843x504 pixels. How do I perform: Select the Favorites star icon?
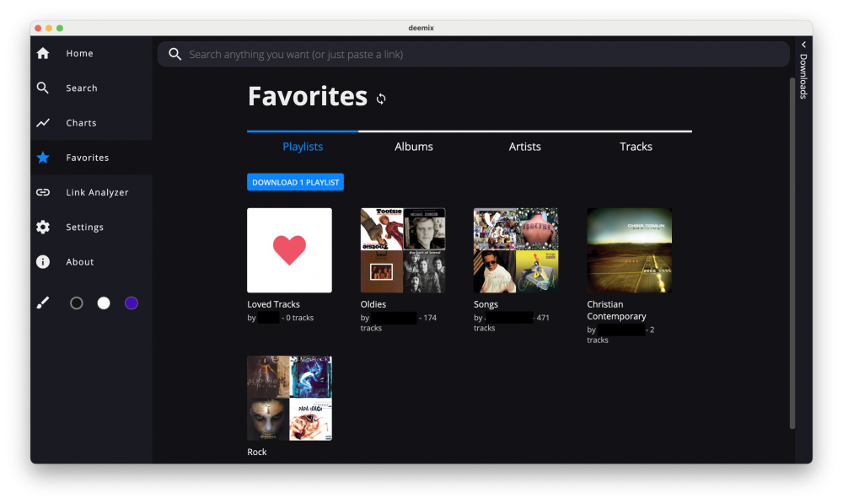tap(43, 158)
